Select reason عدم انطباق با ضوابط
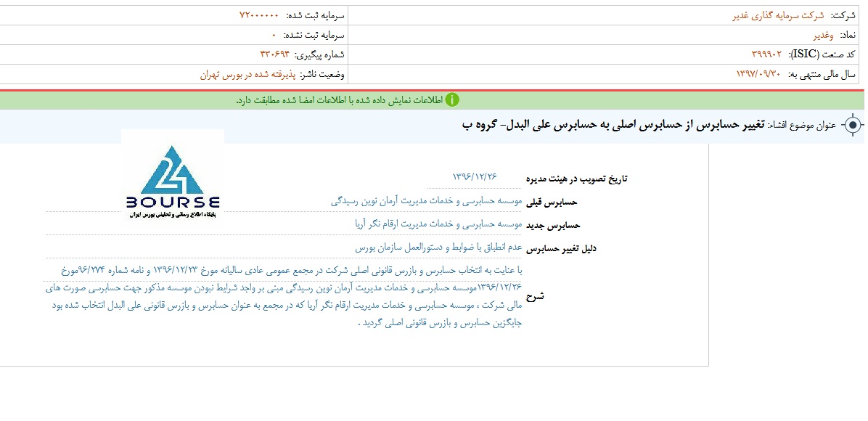The width and height of the screenshot is (868, 421). pos(438,248)
